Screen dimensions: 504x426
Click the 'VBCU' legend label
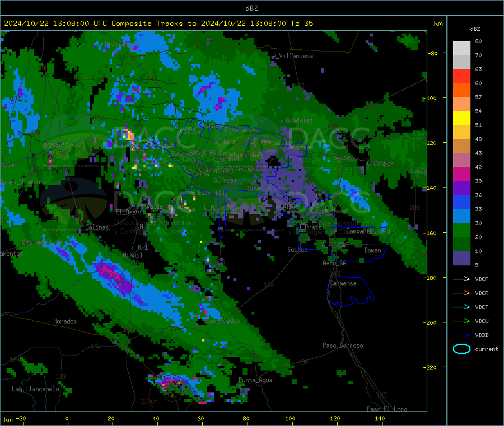coord(482,321)
